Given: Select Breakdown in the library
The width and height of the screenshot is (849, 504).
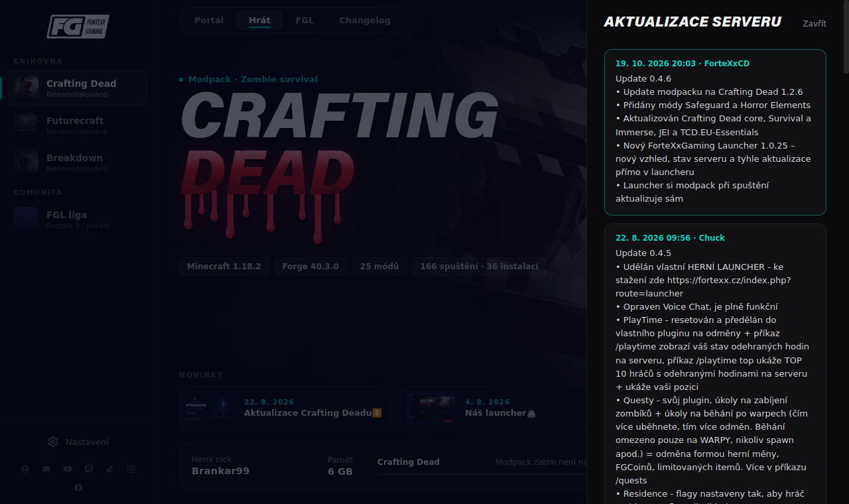Looking at the screenshot, I should 78,162.
